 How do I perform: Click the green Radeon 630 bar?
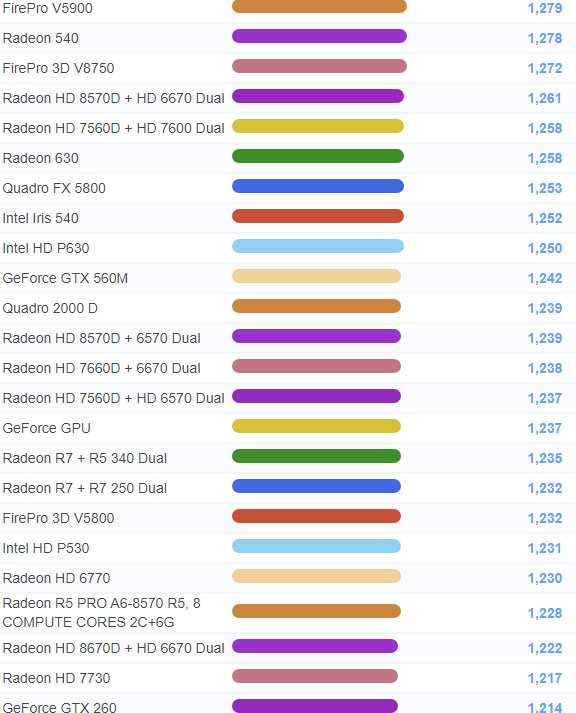(x=318, y=156)
